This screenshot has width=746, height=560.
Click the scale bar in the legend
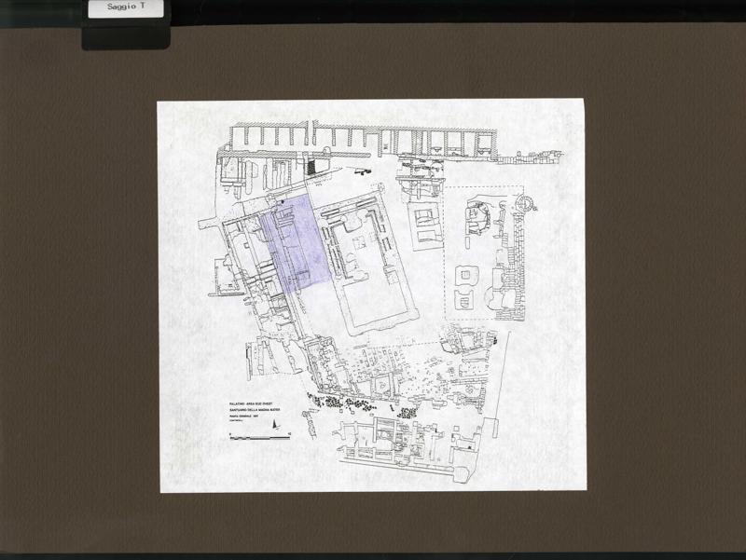[x=260, y=437]
